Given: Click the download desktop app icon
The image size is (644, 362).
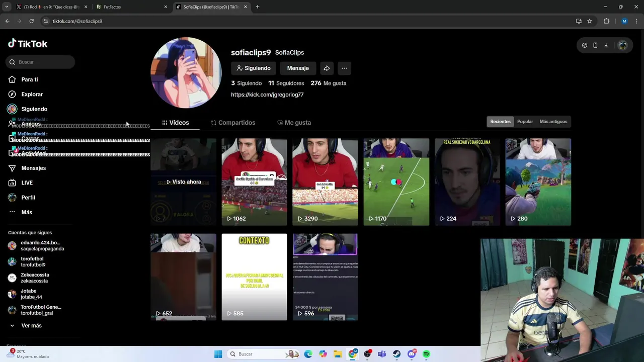Looking at the screenshot, I should [x=606, y=45].
